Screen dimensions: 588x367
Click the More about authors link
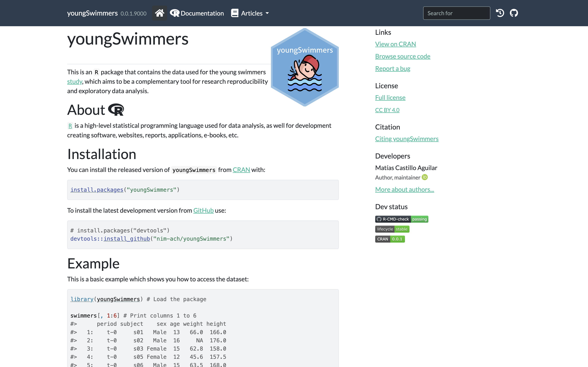coord(404,190)
